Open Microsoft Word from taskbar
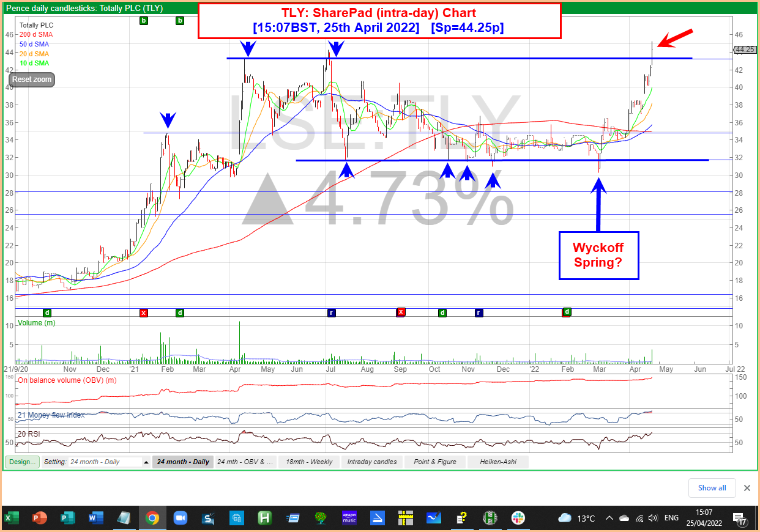 pos(96,518)
